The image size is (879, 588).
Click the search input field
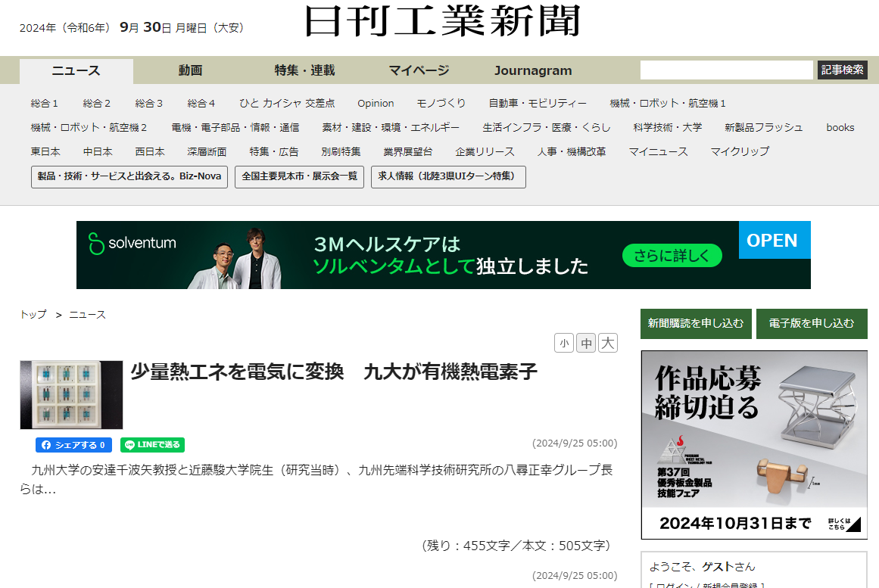point(726,70)
